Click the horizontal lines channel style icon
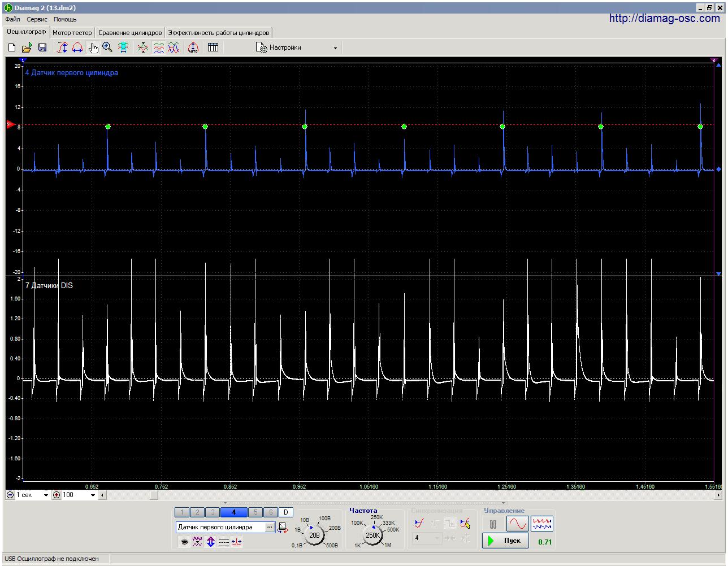The height and width of the screenshot is (566, 728). tap(224, 542)
